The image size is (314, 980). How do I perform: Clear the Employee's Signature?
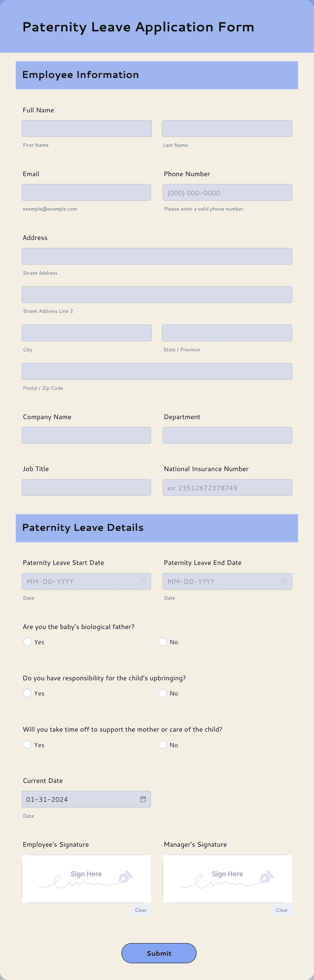tap(141, 909)
